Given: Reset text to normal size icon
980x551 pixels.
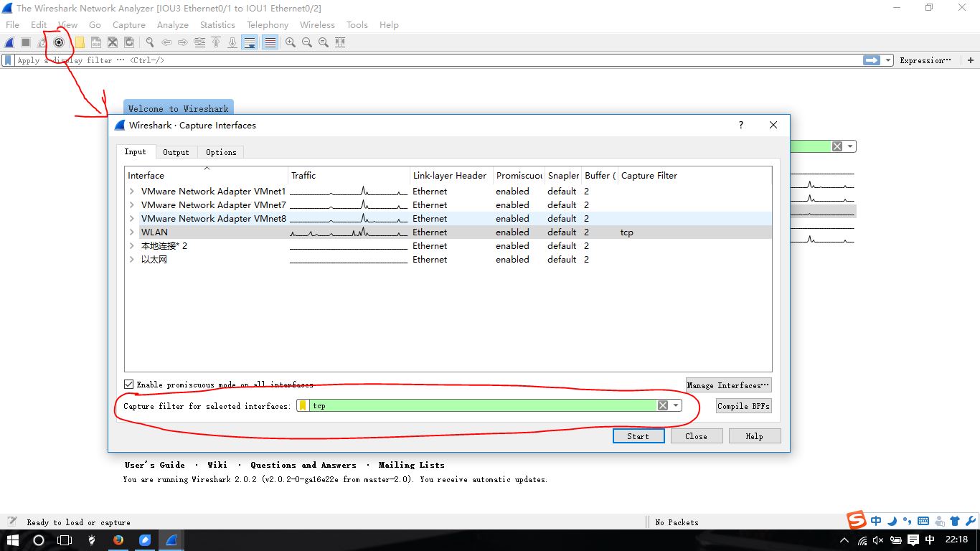Looking at the screenshot, I should coord(324,42).
